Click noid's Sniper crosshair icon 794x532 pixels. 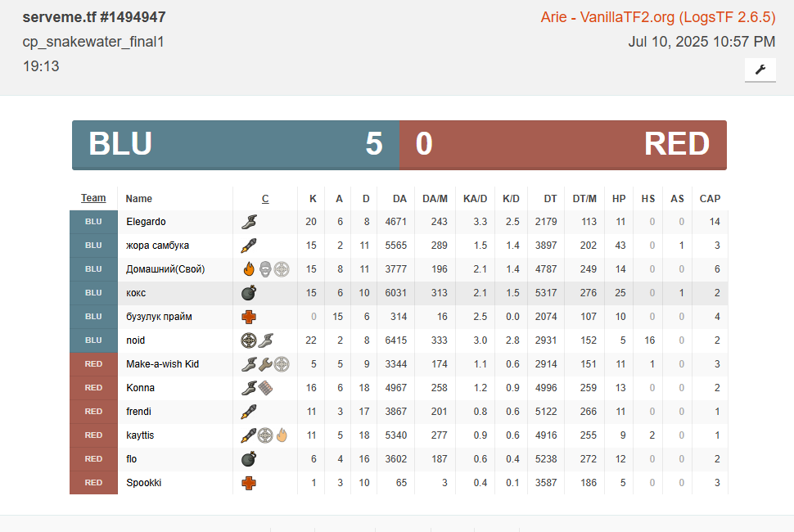coord(249,340)
